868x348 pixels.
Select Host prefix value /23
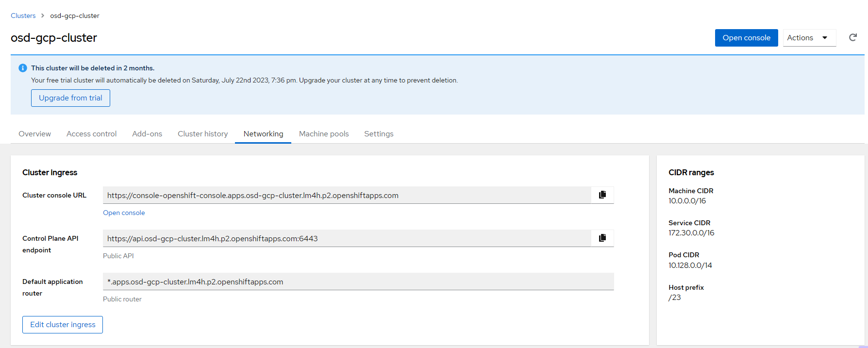[x=675, y=298]
